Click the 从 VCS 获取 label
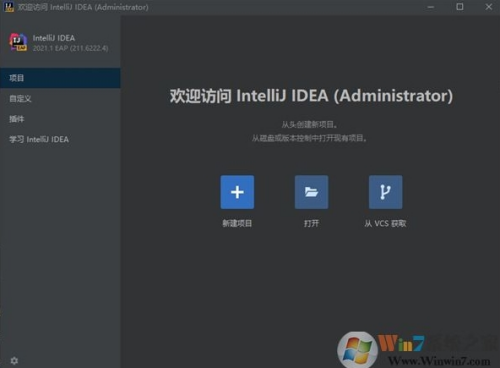Image resolution: width=500 pixels, height=368 pixels. [x=385, y=223]
